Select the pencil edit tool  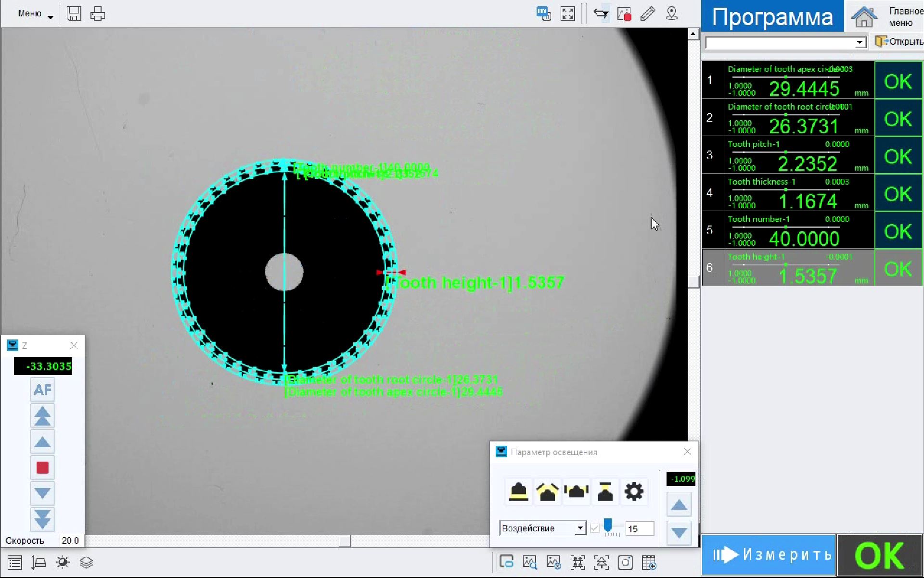pos(648,13)
